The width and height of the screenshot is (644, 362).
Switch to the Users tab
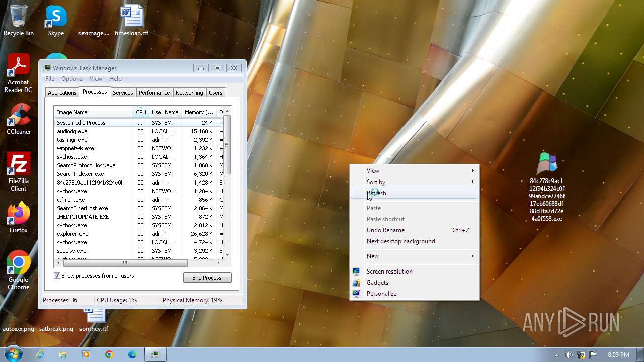pos(216,93)
